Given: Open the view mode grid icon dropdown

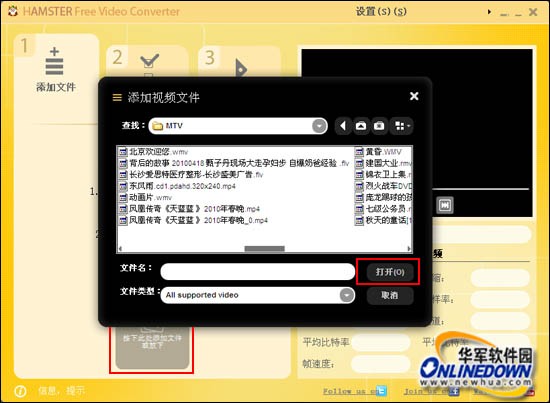Looking at the screenshot, I should click(x=401, y=126).
